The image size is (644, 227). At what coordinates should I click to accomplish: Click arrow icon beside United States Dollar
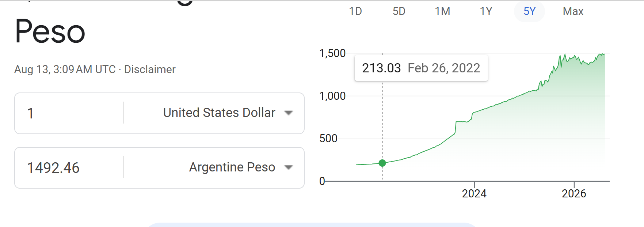289,113
